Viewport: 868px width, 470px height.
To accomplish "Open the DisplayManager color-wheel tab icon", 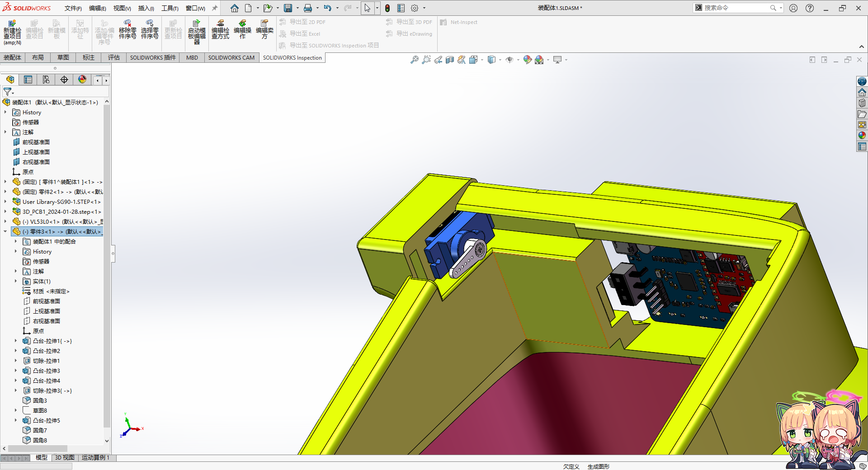I will [x=82, y=80].
